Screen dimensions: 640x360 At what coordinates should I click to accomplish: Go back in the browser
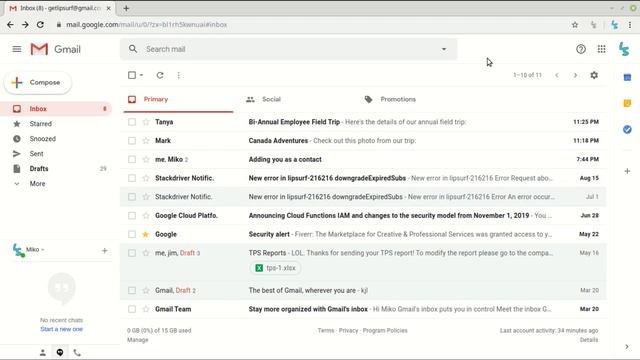tap(10, 24)
